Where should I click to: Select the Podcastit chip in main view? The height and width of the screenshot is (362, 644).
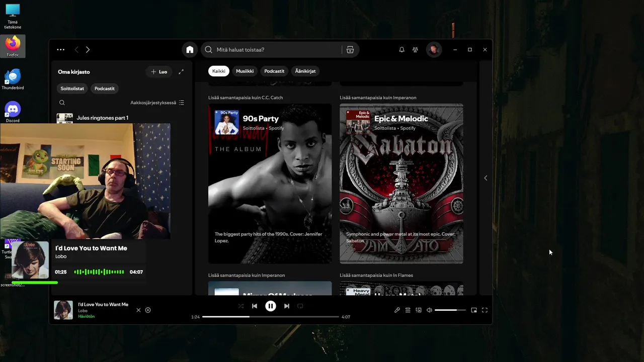click(274, 71)
